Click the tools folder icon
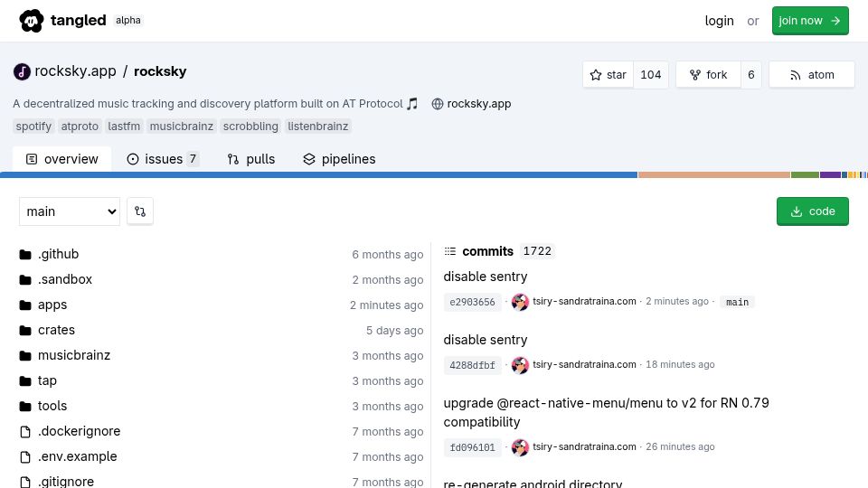Viewport: 868px width, 488px height. (25, 407)
